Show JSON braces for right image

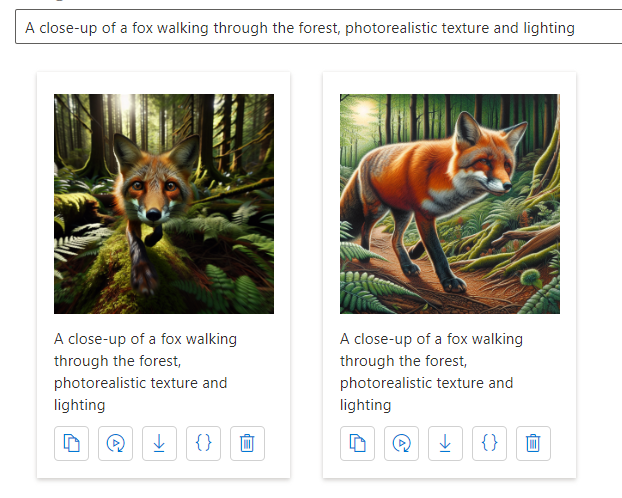coord(489,443)
